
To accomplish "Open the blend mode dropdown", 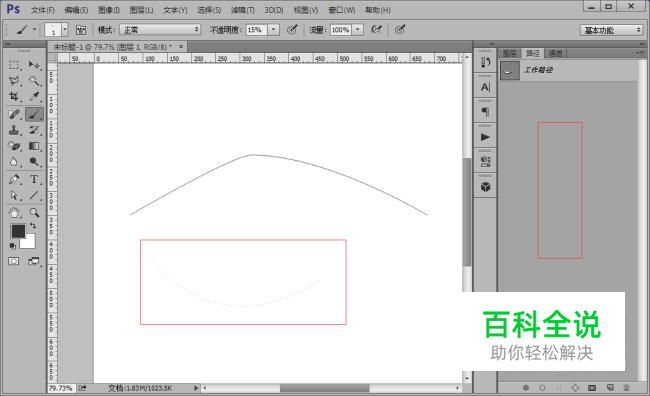I will point(160,29).
